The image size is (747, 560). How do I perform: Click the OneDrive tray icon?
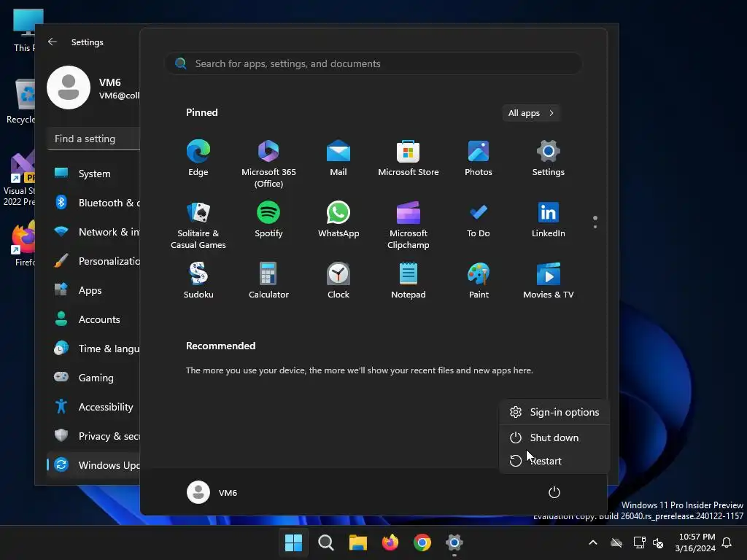pyautogui.click(x=616, y=542)
